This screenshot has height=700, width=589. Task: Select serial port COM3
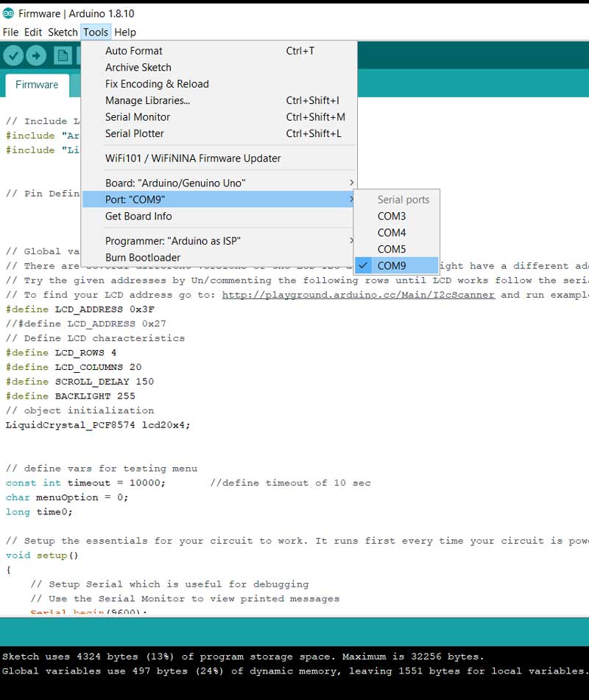pos(397,216)
